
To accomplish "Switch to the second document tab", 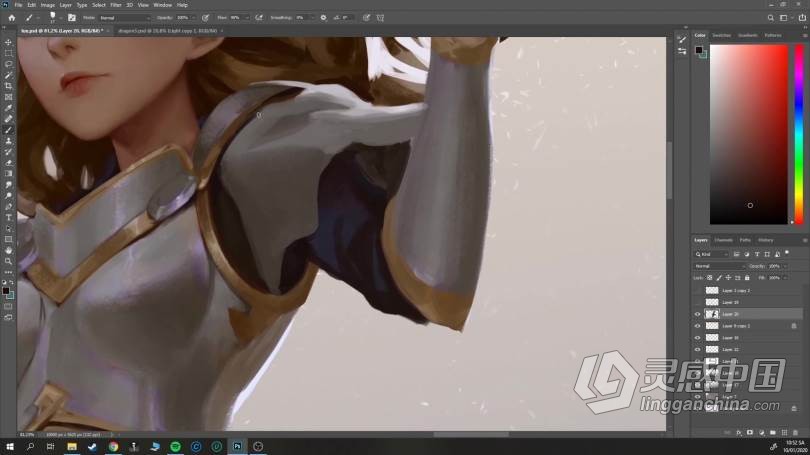I will [167, 31].
